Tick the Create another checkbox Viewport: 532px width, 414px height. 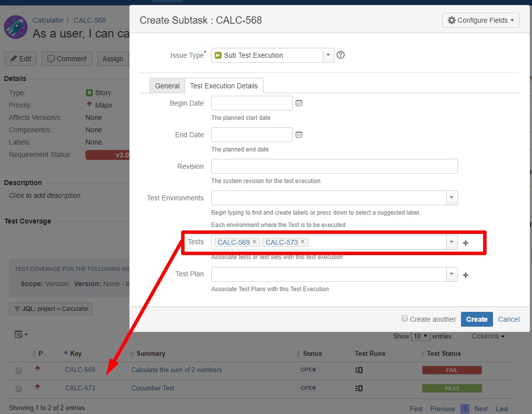click(x=405, y=318)
